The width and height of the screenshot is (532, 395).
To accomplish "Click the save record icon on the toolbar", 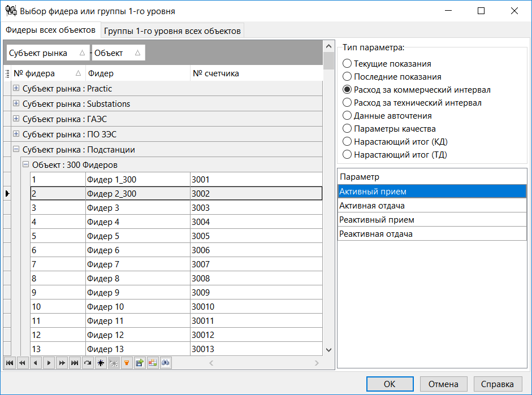I will pyautogui.click(x=139, y=363).
